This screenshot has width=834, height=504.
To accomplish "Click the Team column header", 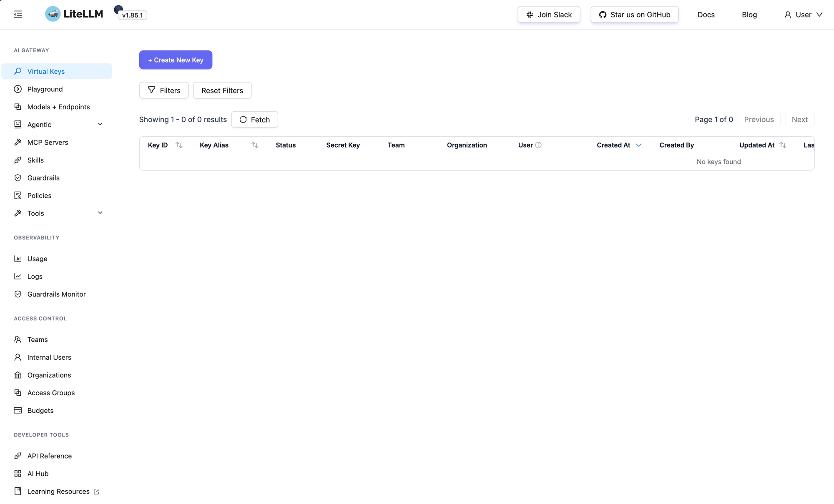I will 396,145.
